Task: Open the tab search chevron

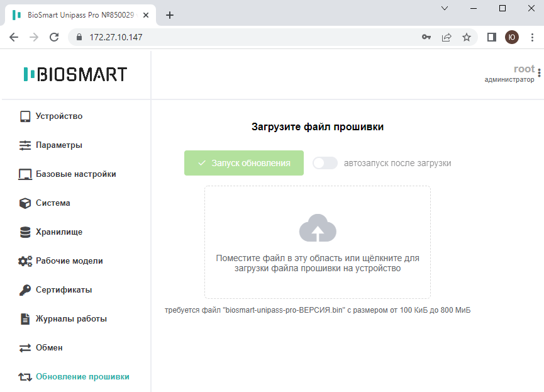Action: click(445, 8)
